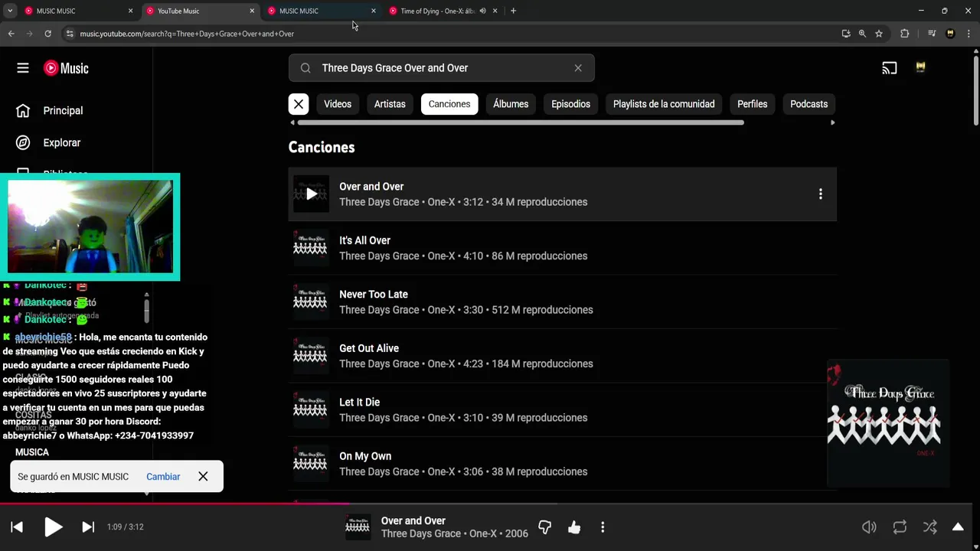Click player bar song thumbnail

[358, 527]
